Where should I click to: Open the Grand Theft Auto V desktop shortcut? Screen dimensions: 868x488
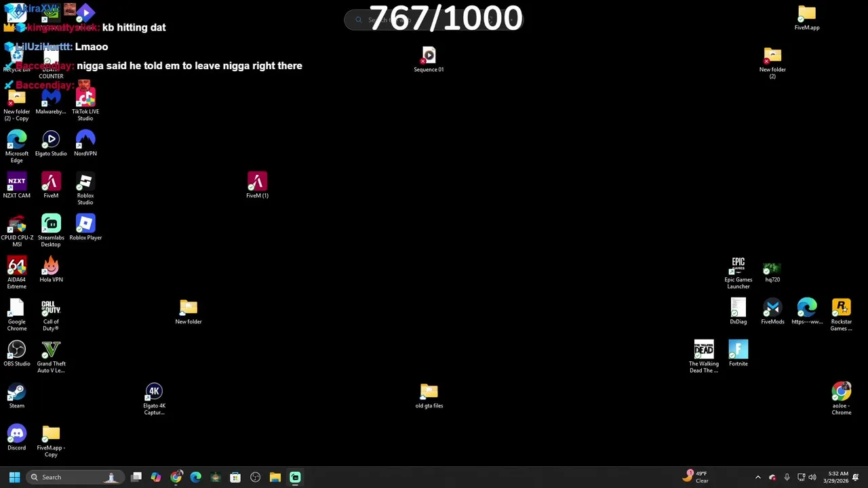(51, 357)
